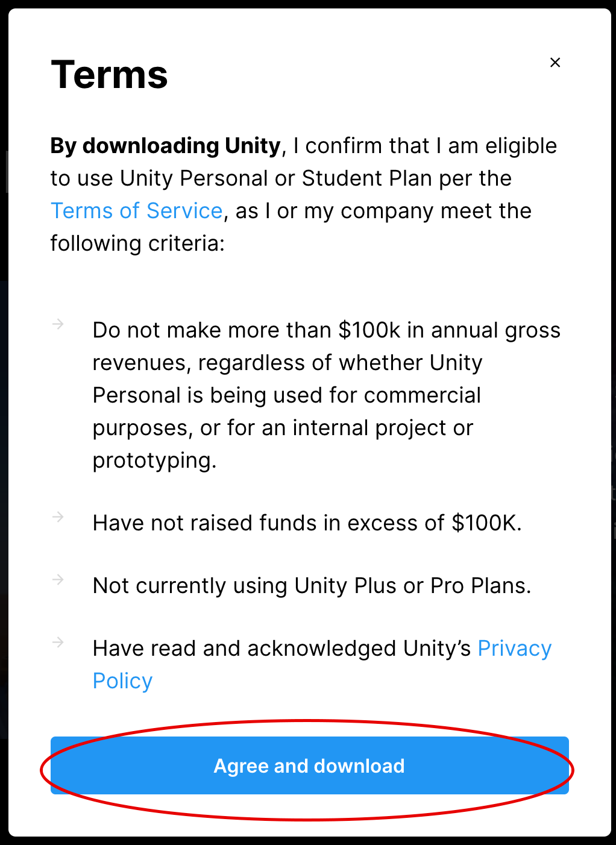Click the "Have not raised funds" sentence
Screen dimensions: 616x845
[x=307, y=523]
